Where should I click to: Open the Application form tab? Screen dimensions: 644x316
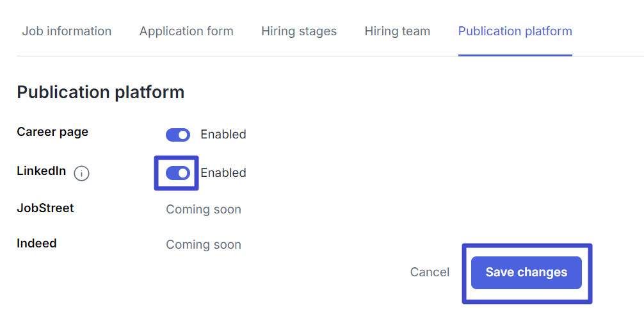pyautogui.click(x=186, y=31)
